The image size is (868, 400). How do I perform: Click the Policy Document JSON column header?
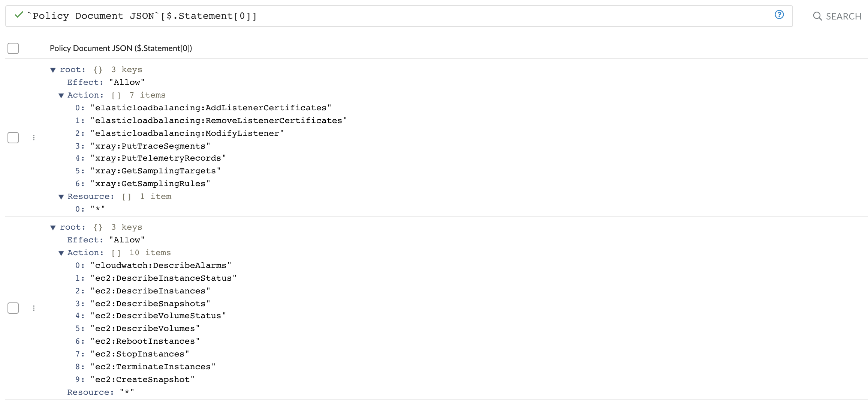click(x=121, y=48)
